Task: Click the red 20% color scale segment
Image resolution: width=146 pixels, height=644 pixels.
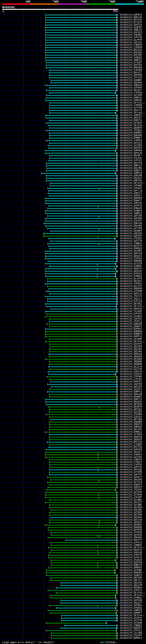Action: pos(16,4)
